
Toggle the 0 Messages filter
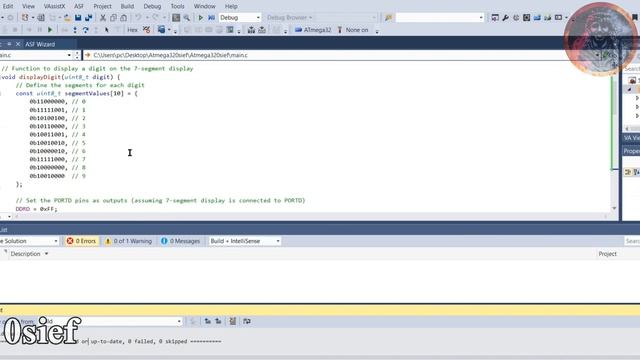(180, 241)
